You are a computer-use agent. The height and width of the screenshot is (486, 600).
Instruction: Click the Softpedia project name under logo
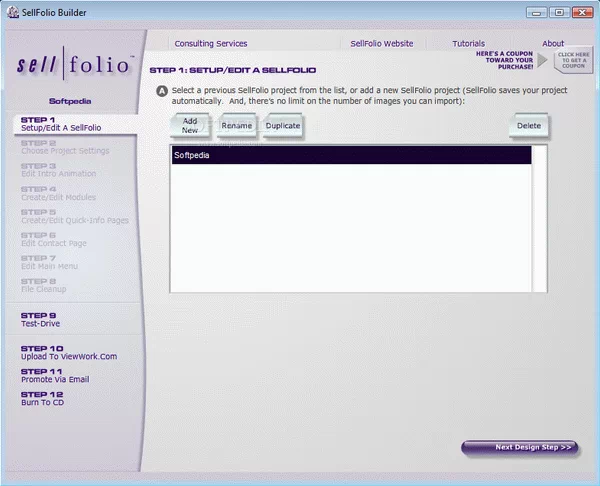coord(70,101)
